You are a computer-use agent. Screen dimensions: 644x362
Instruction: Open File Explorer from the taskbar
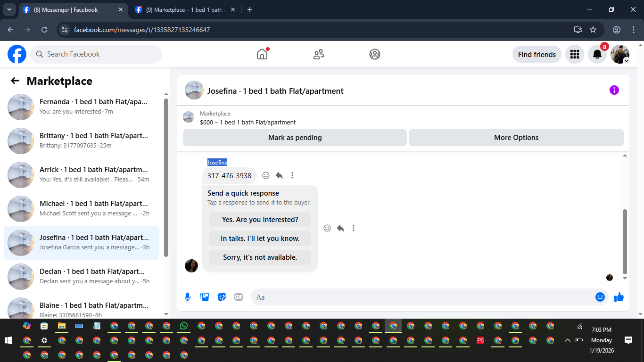click(62, 326)
